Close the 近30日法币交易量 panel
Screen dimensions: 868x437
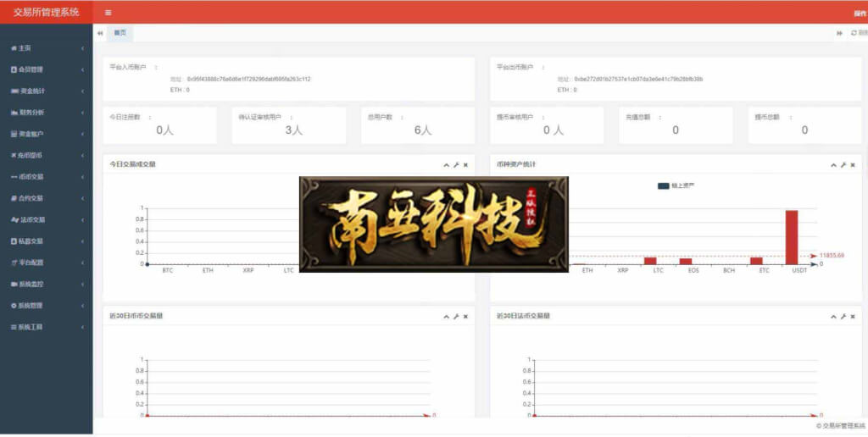click(x=853, y=317)
